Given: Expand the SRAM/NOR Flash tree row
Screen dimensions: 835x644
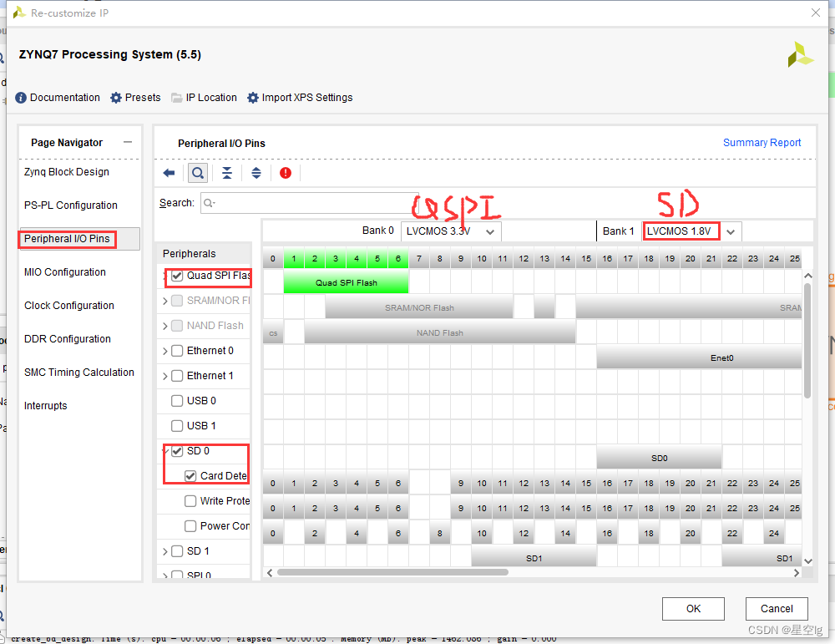Looking at the screenshot, I should 164,301.
